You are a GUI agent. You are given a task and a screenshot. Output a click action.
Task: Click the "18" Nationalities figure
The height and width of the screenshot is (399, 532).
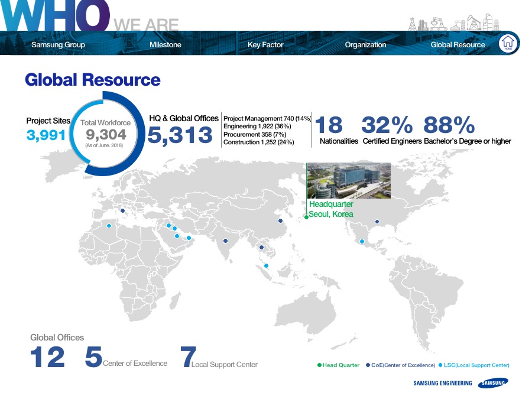(x=329, y=125)
